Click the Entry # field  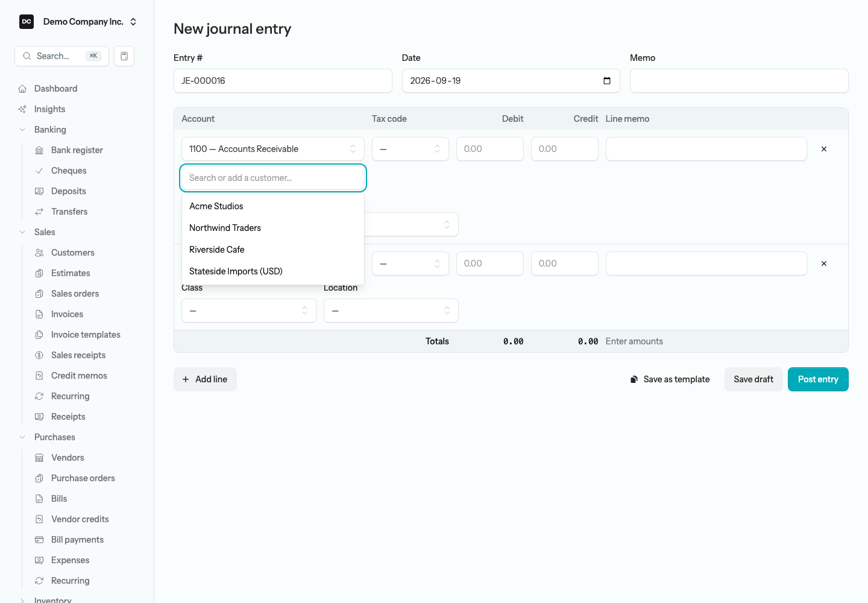pyautogui.click(x=283, y=81)
